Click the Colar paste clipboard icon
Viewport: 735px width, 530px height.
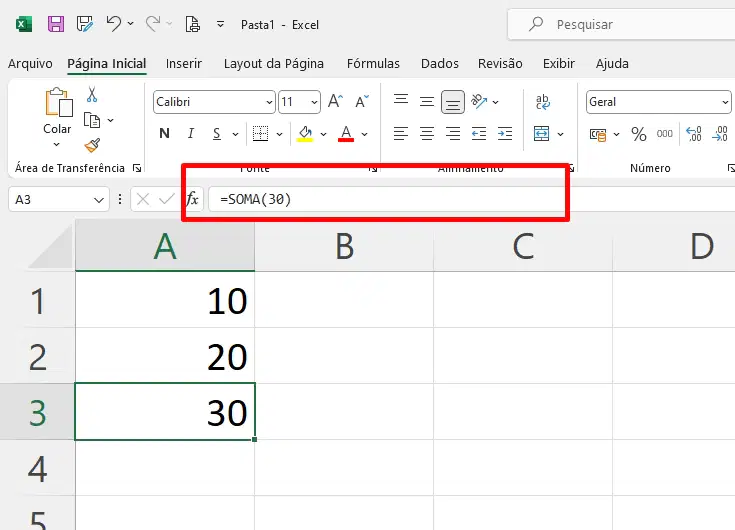(x=59, y=102)
